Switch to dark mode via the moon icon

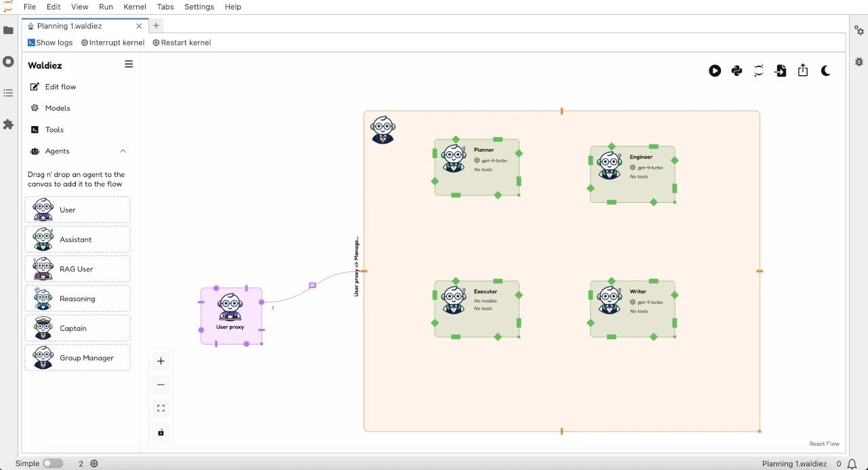tap(825, 70)
